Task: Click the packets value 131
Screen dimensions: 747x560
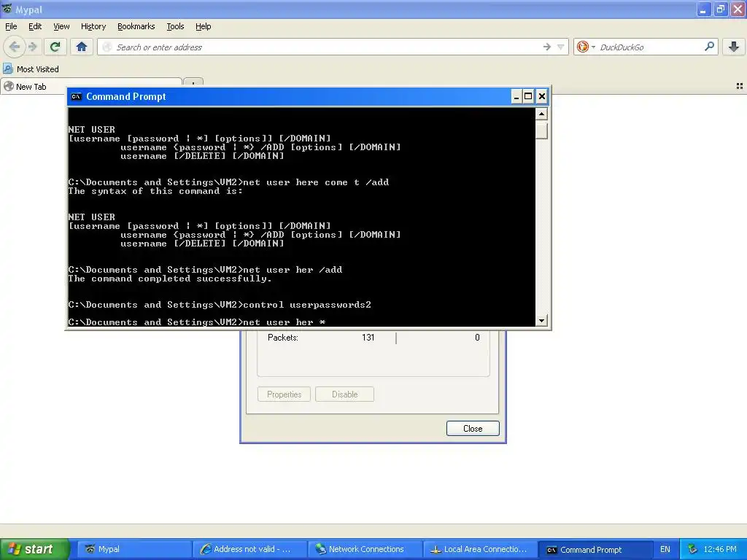Action: [x=368, y=338]
